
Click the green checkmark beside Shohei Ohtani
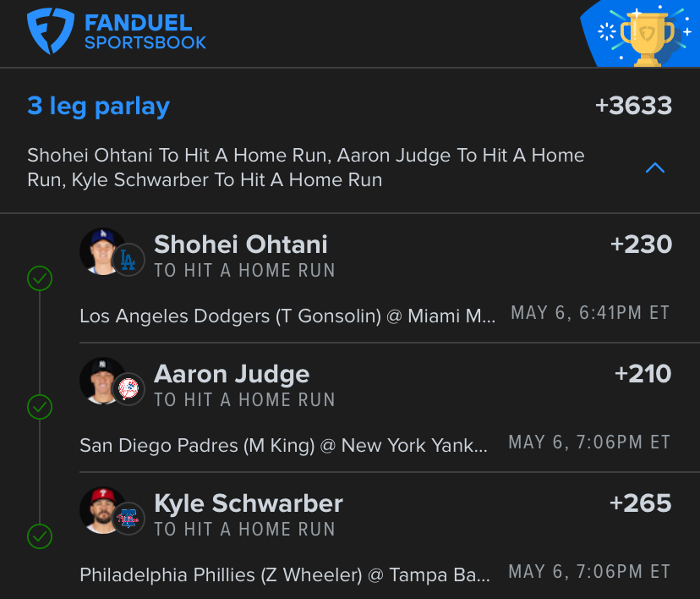click(x=40, y=278)
